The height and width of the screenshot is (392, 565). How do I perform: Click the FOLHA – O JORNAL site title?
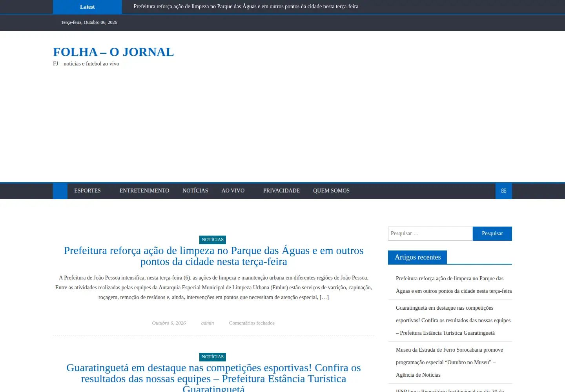(113, 52)
